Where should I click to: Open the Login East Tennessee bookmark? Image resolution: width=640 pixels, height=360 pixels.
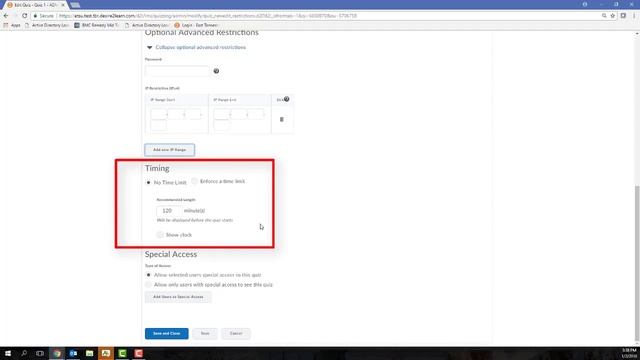(196, 25)
